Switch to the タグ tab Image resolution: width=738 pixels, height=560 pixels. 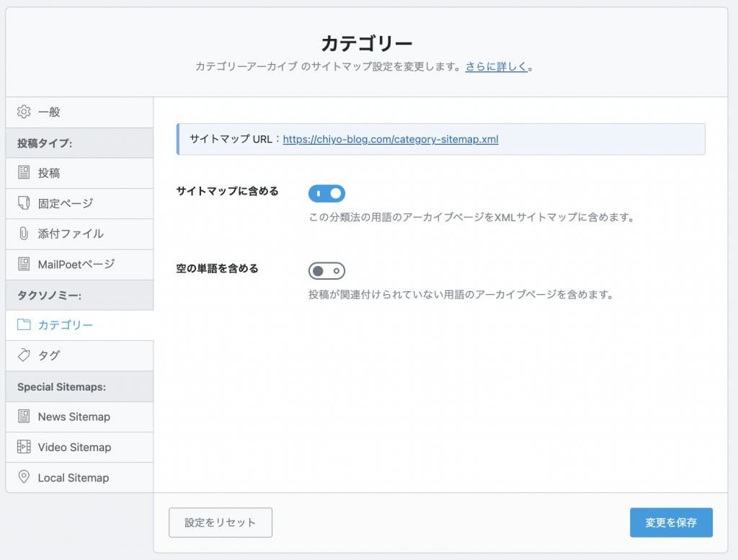coord(79,356)
